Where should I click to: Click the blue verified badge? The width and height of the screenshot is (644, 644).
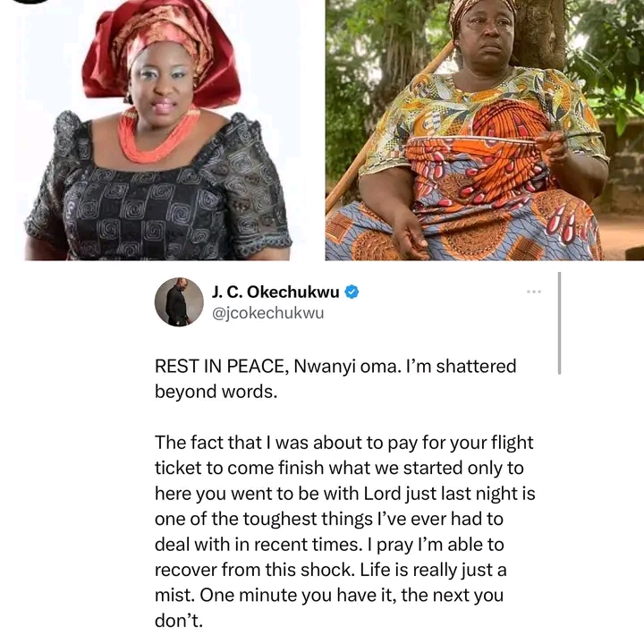[x=352, y=292]
